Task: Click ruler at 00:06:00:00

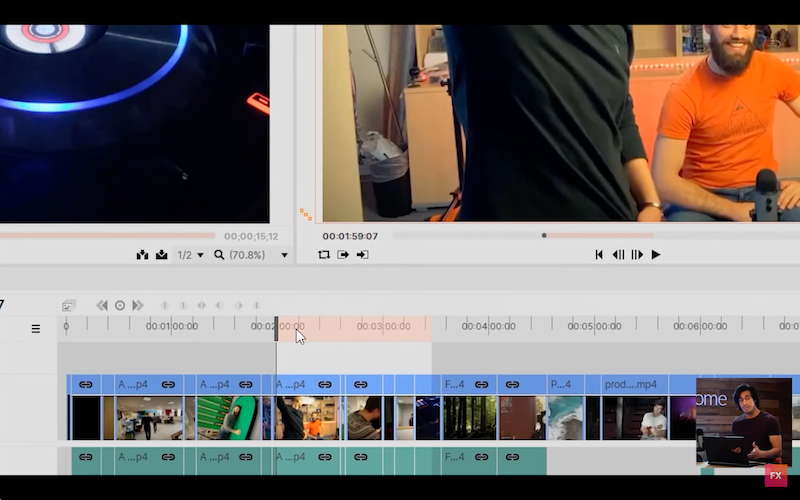Action: pos(700,327)
